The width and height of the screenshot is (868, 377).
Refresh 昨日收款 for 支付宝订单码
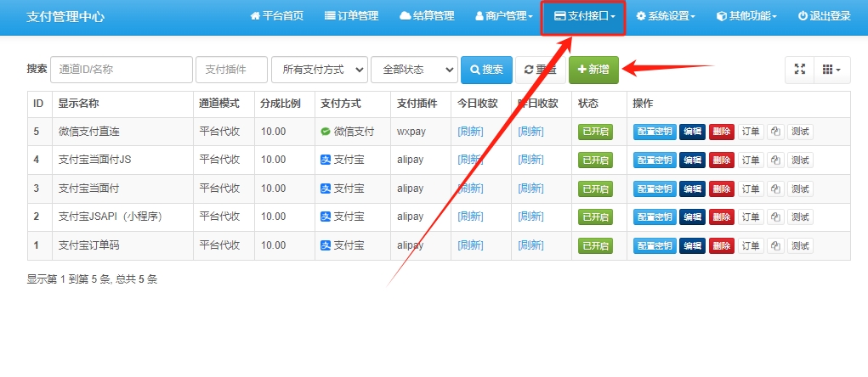(x=530, y=245)
